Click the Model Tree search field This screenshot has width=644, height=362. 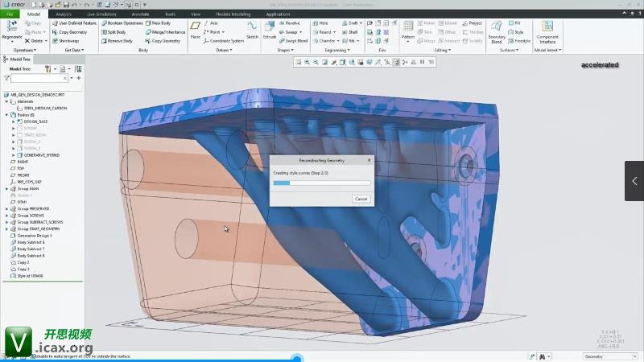coord(40,79)
